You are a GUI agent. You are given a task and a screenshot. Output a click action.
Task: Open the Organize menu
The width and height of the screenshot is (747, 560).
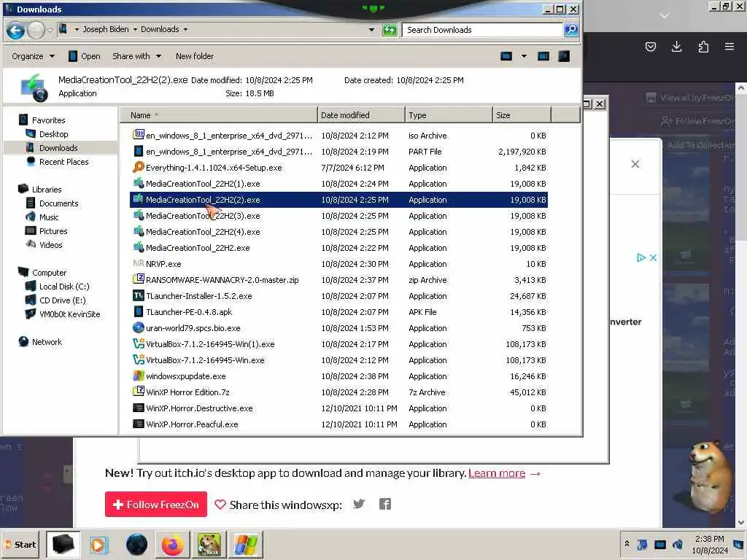coord(33,56)
